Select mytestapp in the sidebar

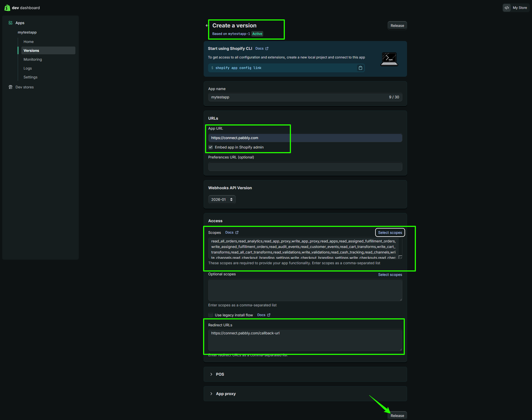click(27, 32)
